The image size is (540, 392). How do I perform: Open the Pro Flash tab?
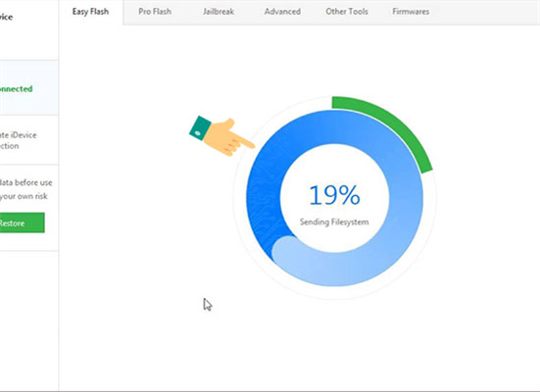coord(155,12)
